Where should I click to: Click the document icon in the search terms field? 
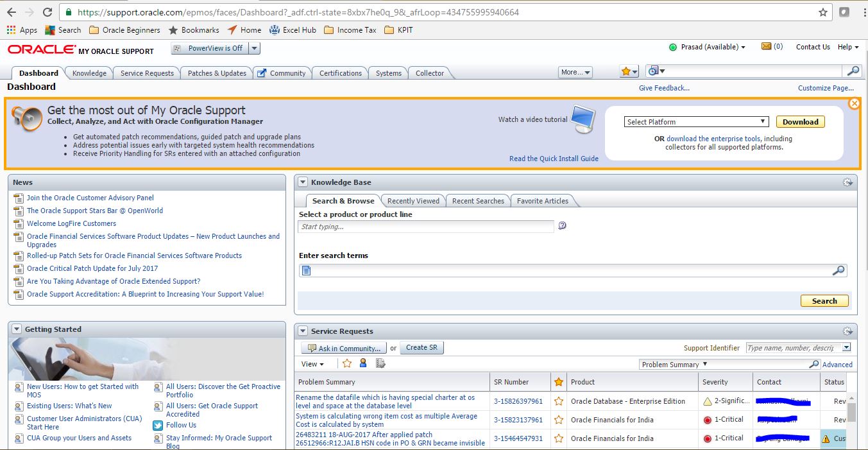pos(307,270)
